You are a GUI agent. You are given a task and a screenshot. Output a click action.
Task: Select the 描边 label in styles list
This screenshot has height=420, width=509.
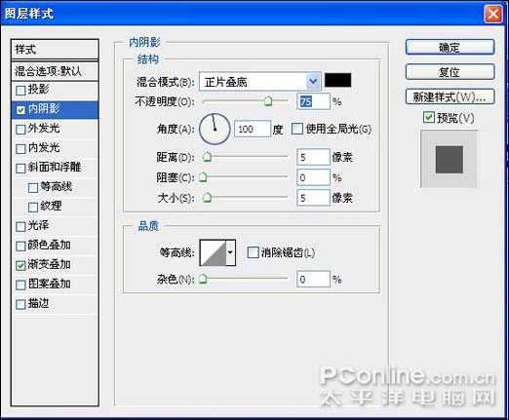click(38, 303)
